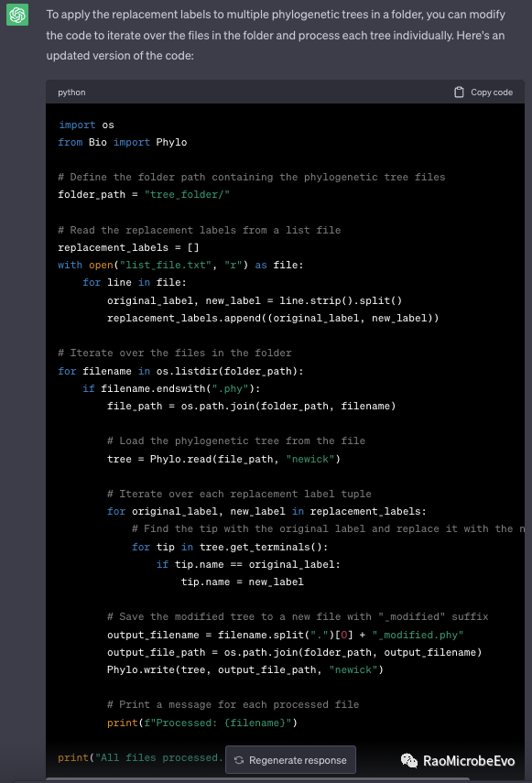Click the circular arrows regenerate icon

coord(239,760)
